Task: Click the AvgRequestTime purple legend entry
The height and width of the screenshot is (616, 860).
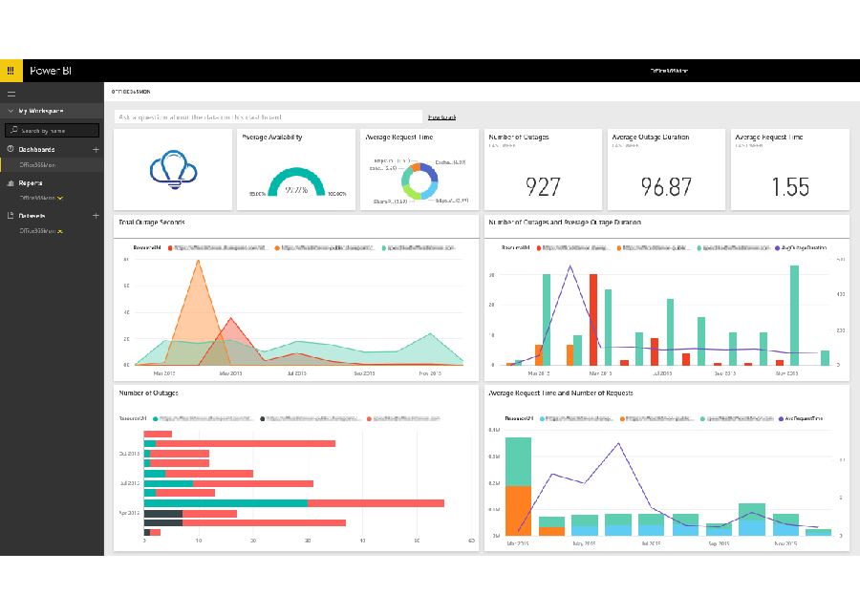Action: click(x=800, y=418)
